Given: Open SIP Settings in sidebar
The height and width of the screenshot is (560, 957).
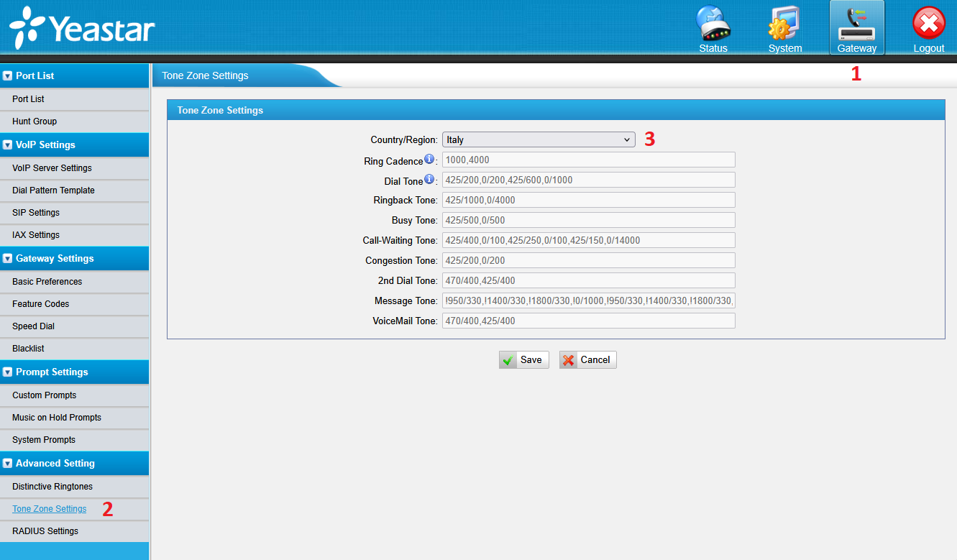Looking at the screenshot, I should [36, 213].
